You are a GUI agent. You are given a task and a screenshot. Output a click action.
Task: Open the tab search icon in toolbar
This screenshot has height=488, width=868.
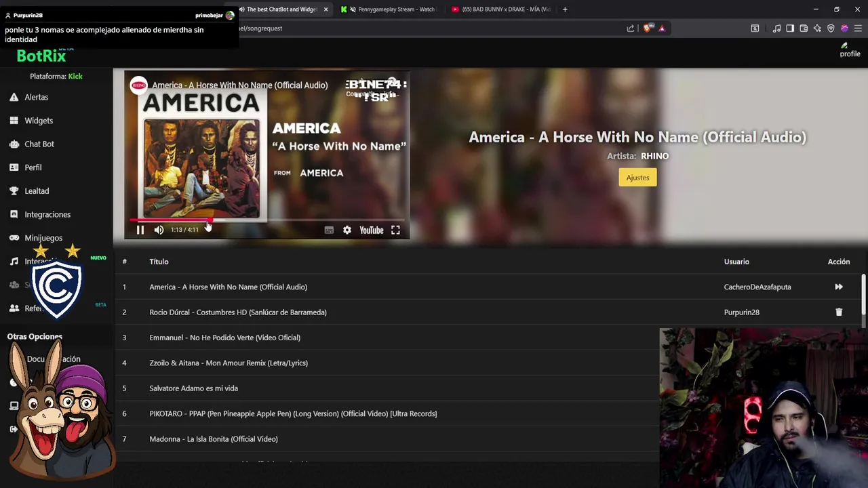[x=755, y=28]
